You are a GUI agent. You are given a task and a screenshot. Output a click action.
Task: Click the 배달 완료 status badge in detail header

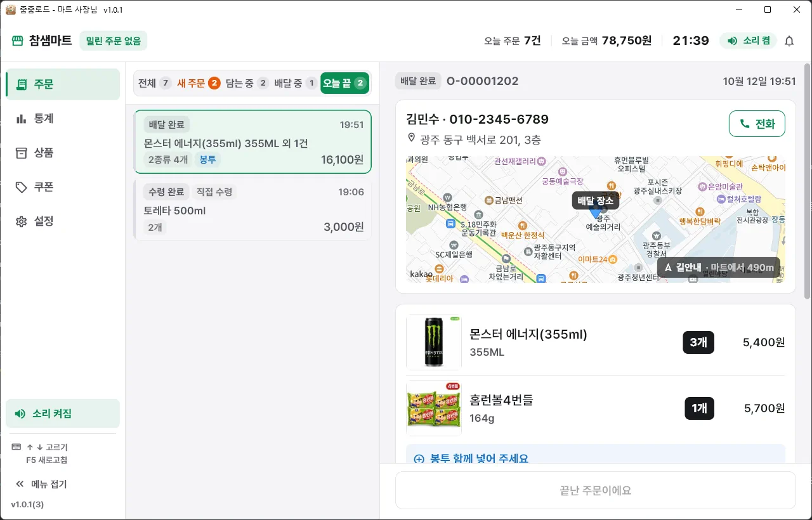tap(419, 81)
